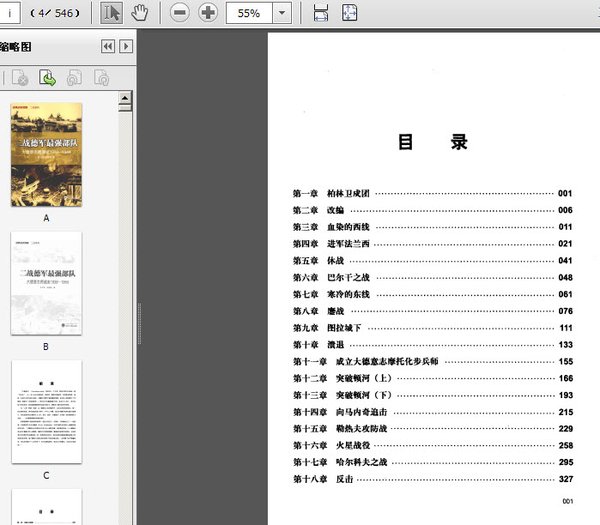Image resolution: width=600 pixels, height=525 pixels.
Task: Select the cover page thumbnail A
Action: click(x=46, y=155)
